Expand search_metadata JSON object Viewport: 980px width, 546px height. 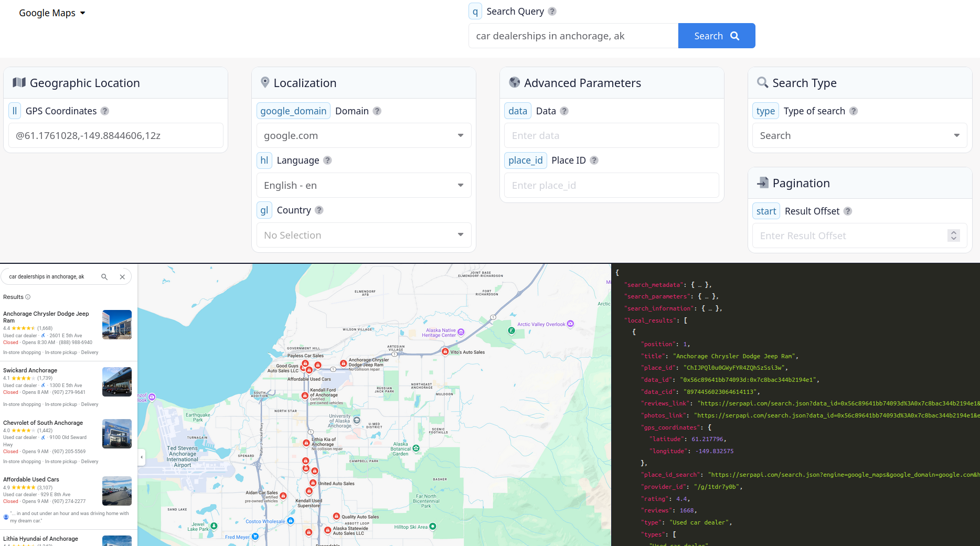tap(701, 285)
